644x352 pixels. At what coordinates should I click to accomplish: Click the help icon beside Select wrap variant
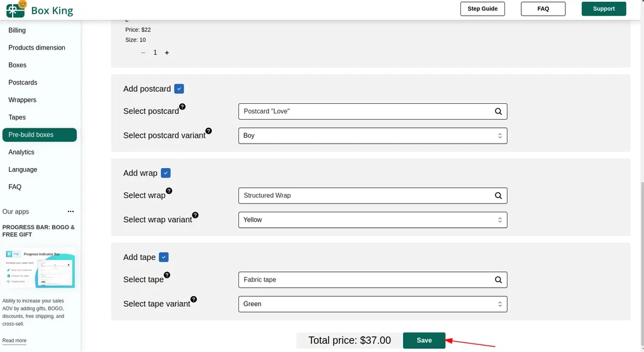pos(195,215)
